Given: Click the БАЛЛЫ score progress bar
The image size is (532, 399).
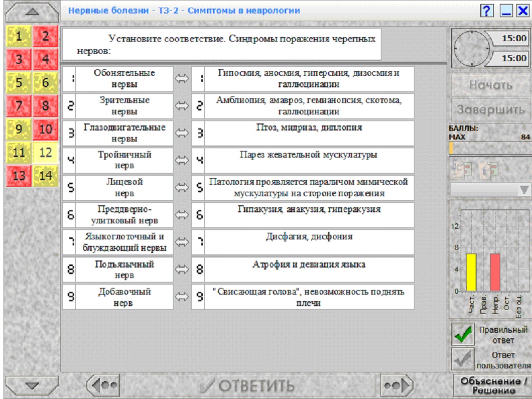Looking at the screenshot, I should point(490,148).
